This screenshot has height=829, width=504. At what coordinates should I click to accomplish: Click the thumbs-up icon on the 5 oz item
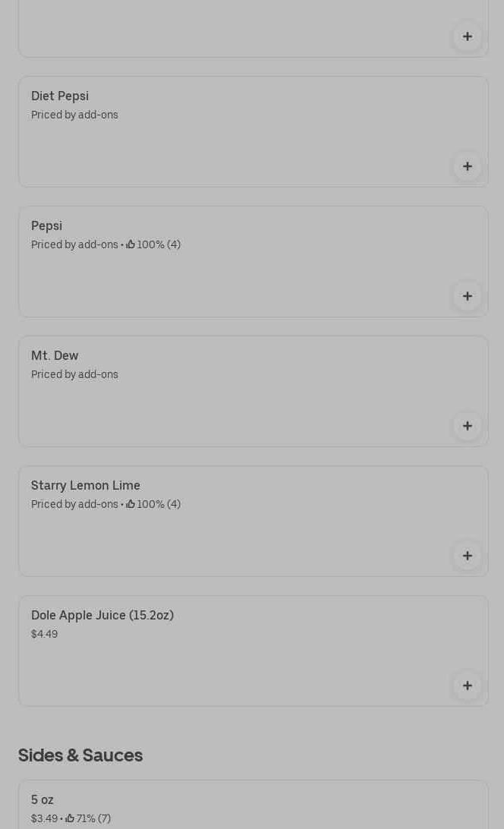70,818
